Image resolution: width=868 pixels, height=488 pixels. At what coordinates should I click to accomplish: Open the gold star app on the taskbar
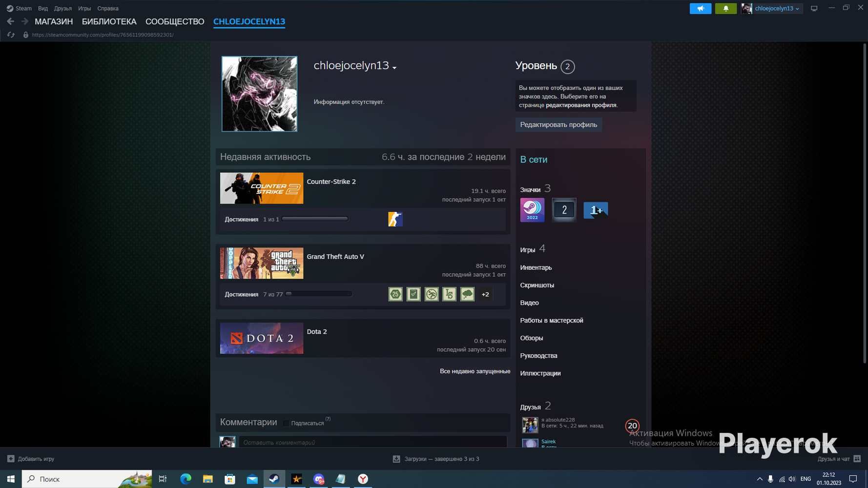296,479
